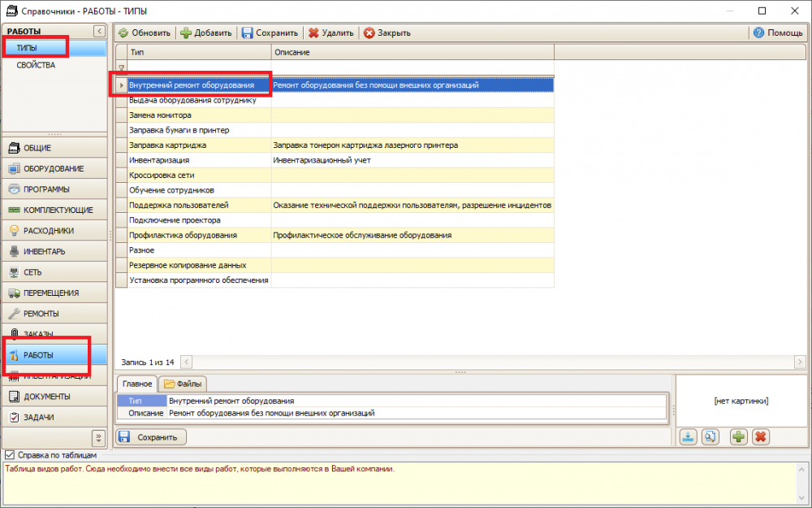The width and height of the screenshot is (812, 508).
Task: Click the horizontal scrollbar right arrow
Action: [800, 362]
